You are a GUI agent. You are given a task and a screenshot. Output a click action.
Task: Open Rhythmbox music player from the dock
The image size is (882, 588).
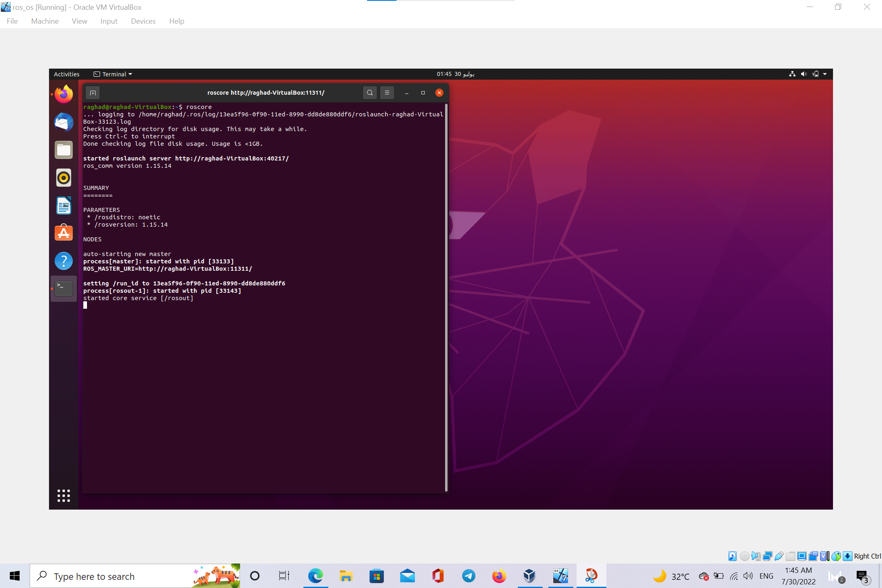[x=64, y=178]
